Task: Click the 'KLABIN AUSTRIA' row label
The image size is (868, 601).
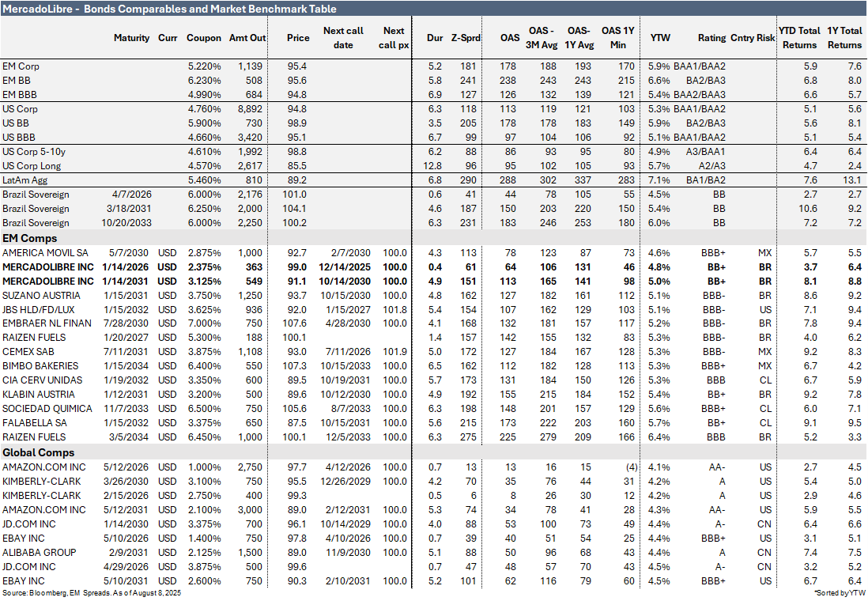Action: click(38, 395)
